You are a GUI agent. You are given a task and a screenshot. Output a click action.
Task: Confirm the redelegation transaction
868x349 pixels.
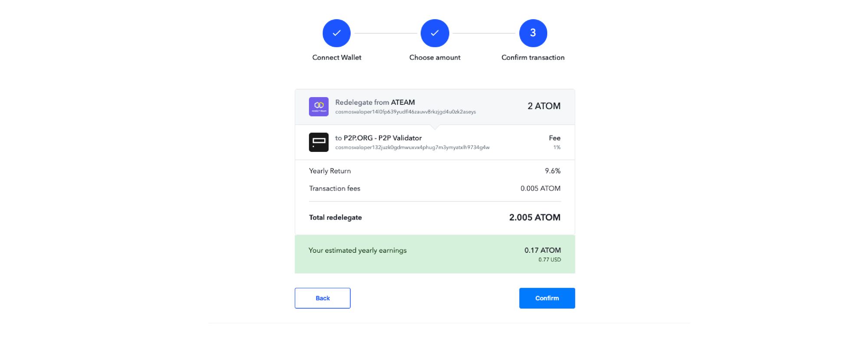(547, 298)
